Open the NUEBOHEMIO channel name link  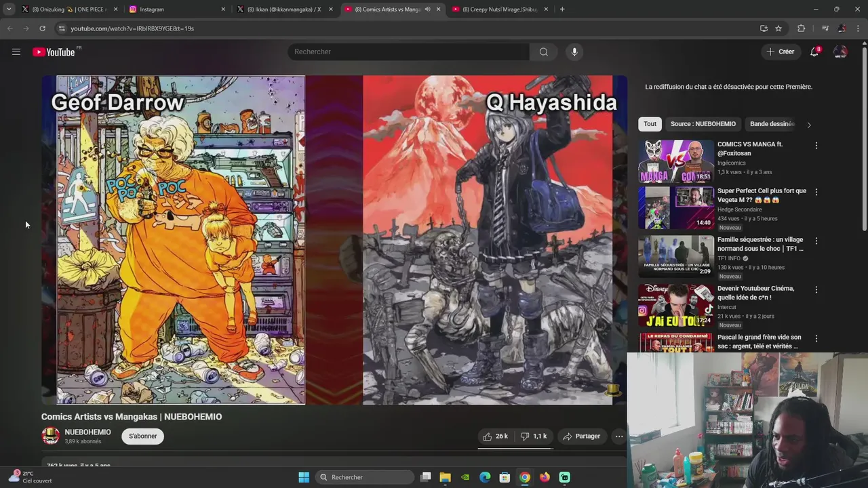(x=87, y=432)
